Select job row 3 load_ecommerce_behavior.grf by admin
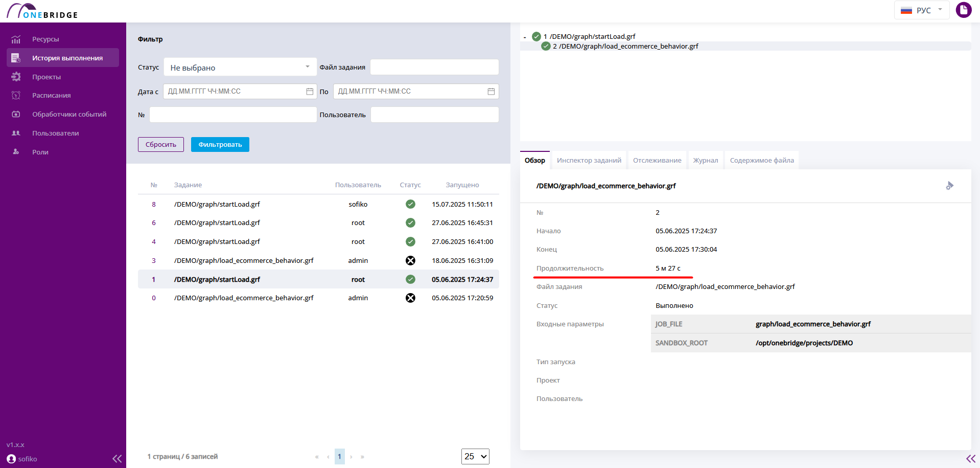Screen dimensions: 980x468 point(318,260)
